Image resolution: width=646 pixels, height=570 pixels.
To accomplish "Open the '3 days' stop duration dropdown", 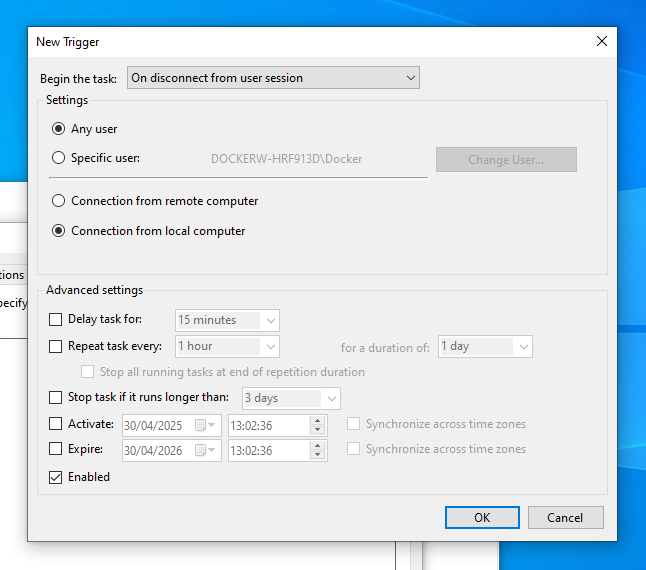I will [290, 398].
